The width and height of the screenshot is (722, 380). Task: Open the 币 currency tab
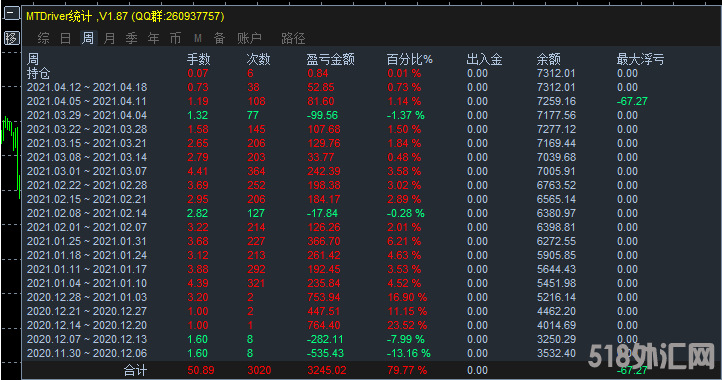coord(175,38)
